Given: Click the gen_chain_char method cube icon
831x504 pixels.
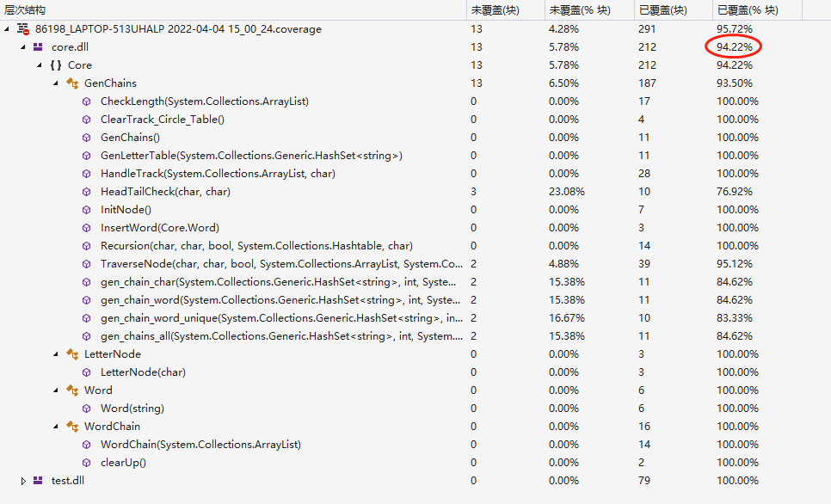Looking at the screenshot, I should click(x=86, y=281).
